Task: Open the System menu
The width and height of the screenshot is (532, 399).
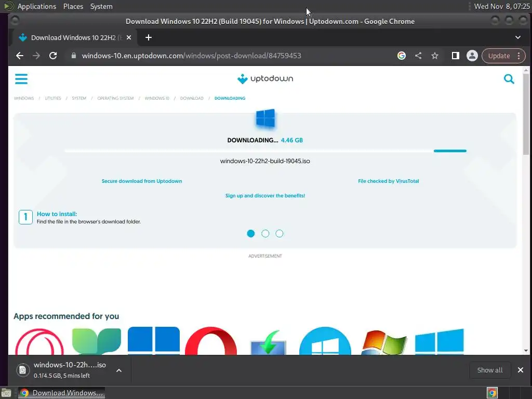Action: [101, 6]
